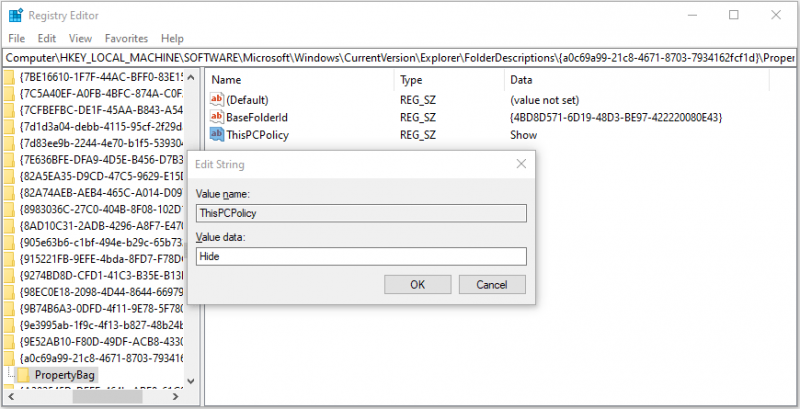
Task: Click the REG_SZ type of BaseFolderId
Action: [418, 117]
